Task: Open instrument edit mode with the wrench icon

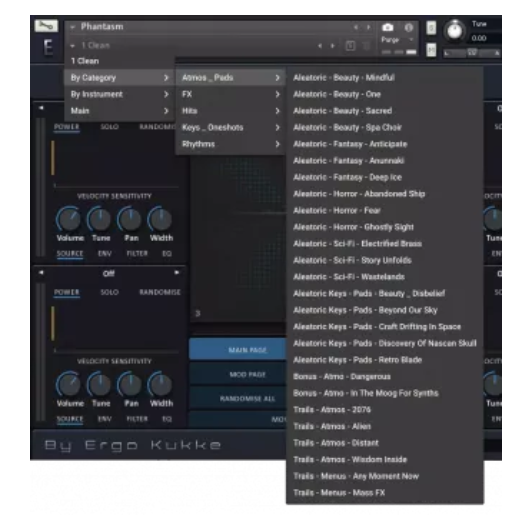Action: (x=46, y=26)
